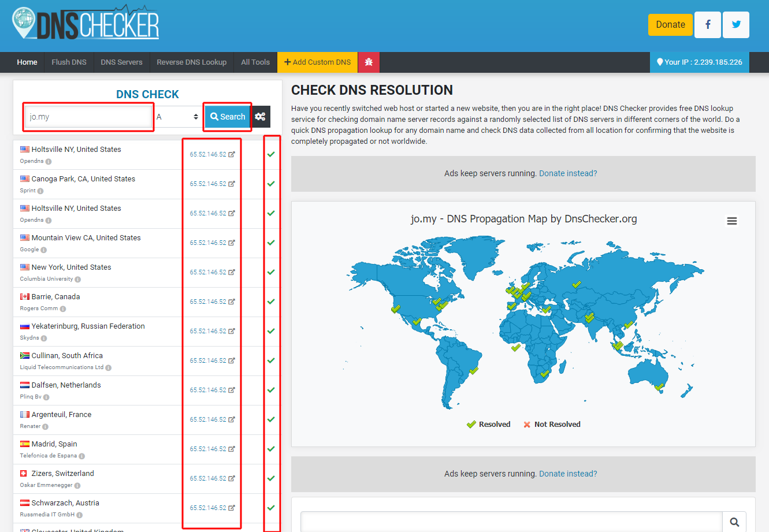Open the red bug report icon

369,62
